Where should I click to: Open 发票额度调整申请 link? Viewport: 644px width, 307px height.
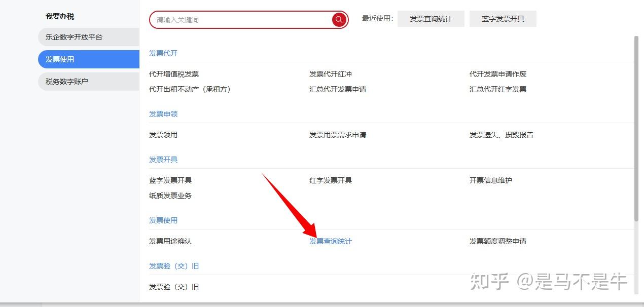498,241
